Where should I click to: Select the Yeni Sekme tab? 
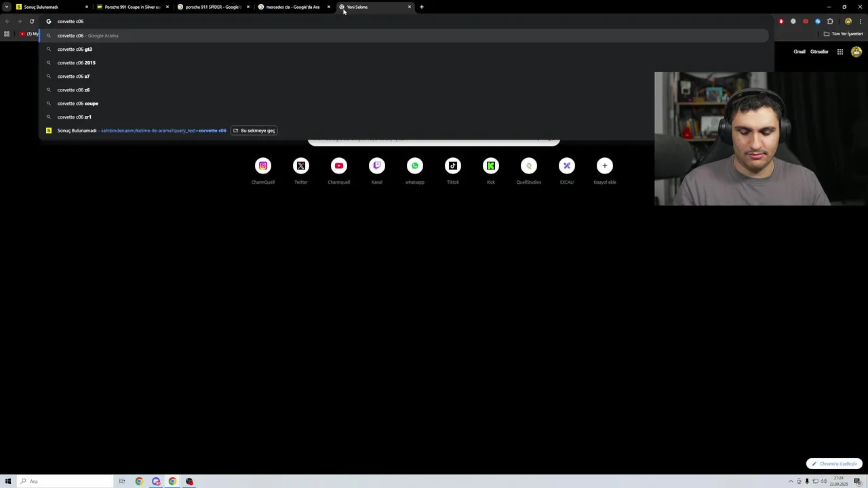[375, 7]
